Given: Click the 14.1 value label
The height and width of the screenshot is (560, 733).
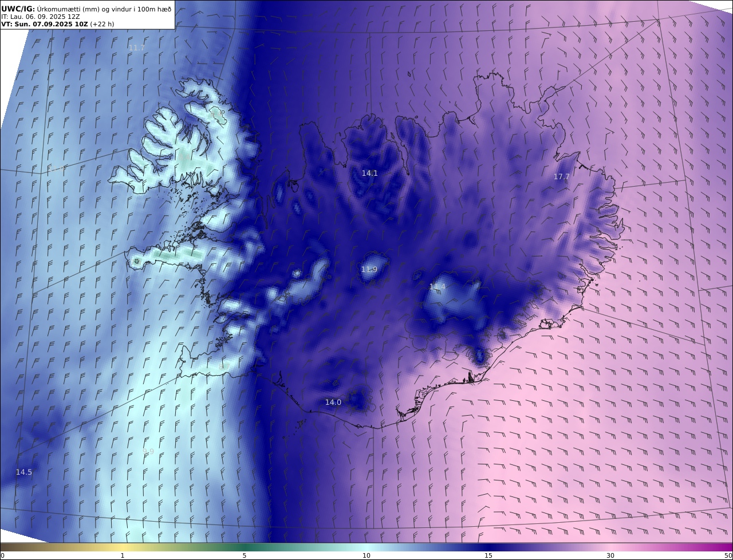Looking at the screenshot, I should click(x=370, y=173).
